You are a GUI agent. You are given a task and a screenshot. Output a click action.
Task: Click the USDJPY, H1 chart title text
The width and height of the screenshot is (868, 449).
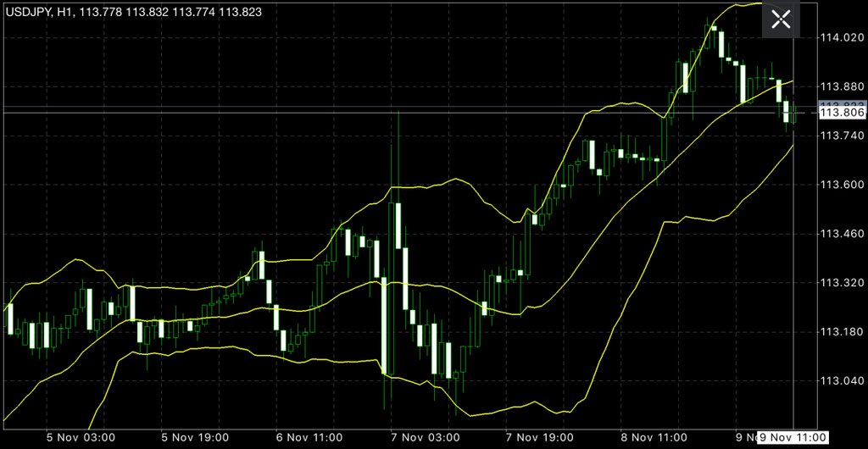click(x=133, y=12)
